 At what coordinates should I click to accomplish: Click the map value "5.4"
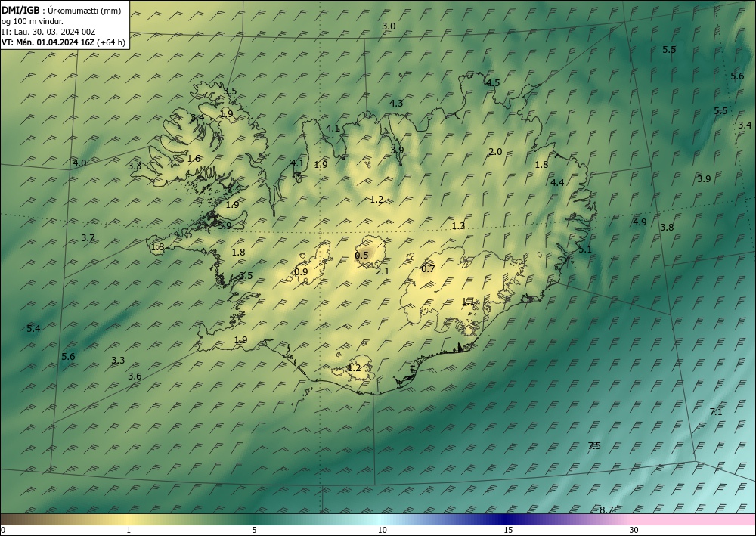coord(33,329)
